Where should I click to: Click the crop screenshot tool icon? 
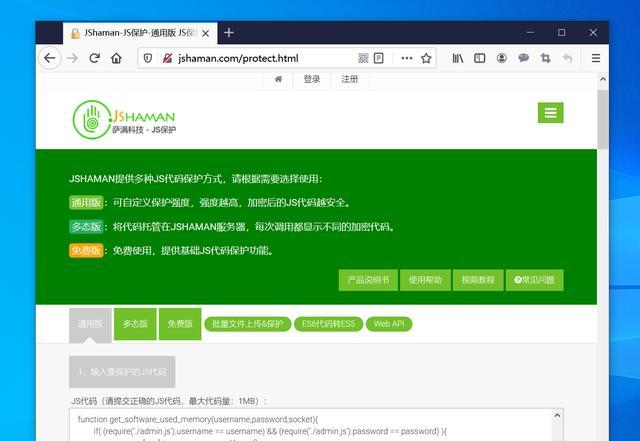546,58
